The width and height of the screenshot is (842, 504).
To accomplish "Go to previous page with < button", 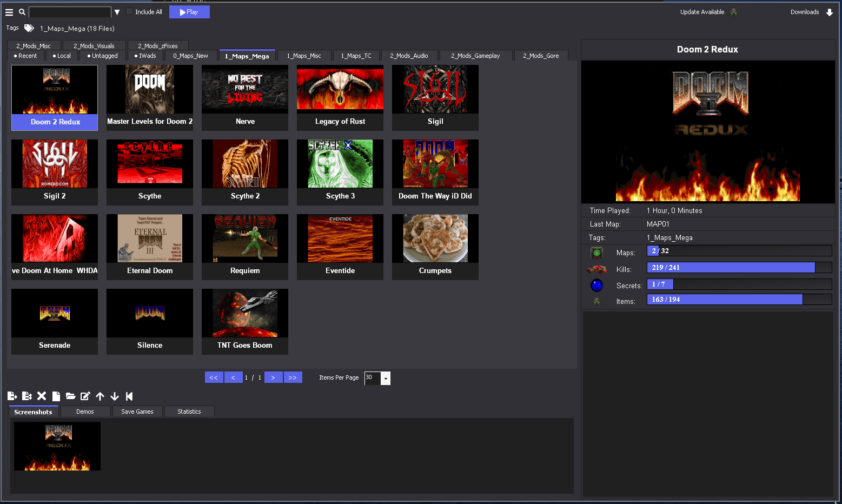I will click(x=233, y=377).
